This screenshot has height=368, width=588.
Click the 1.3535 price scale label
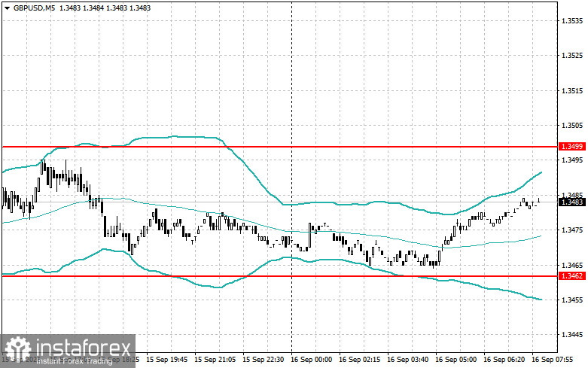point(572,20)
